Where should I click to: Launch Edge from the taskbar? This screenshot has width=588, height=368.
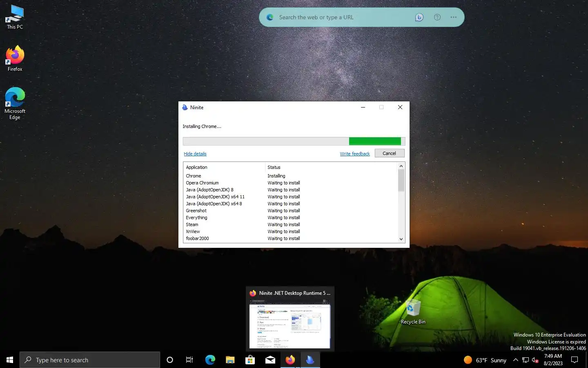[210, 360]
